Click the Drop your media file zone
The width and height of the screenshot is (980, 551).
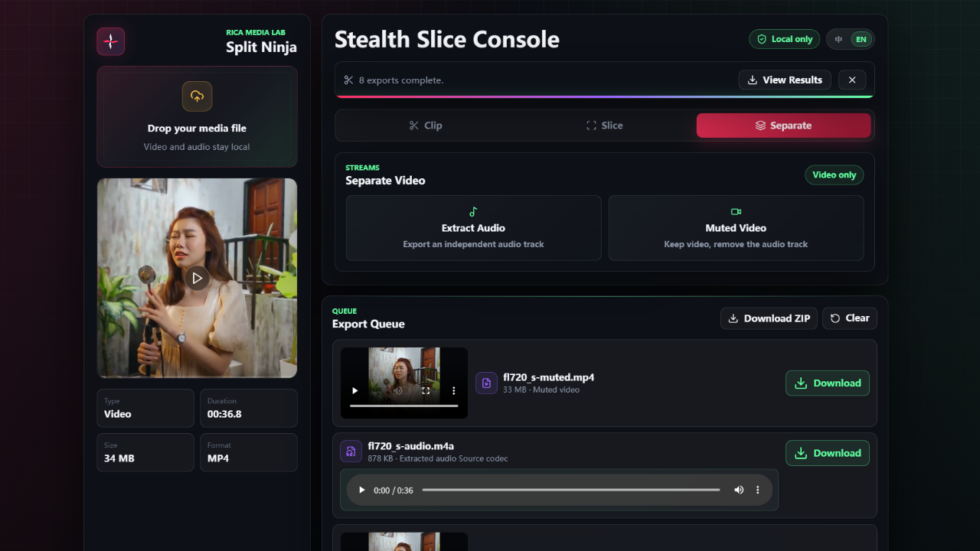pos(197,116)
